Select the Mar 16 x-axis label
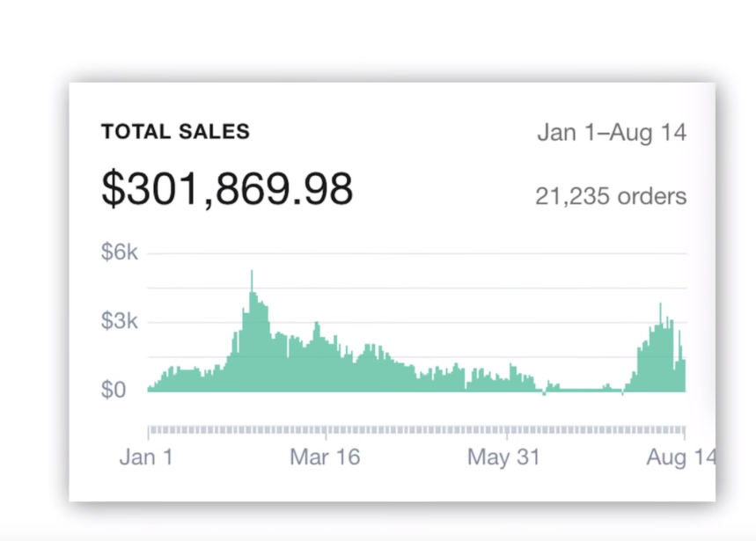The image size is (756, 541). click(326, 457)
